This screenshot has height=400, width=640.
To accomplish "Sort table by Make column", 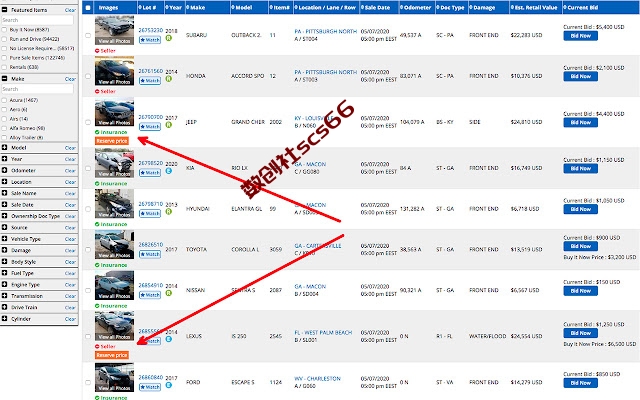I will 207,7.
